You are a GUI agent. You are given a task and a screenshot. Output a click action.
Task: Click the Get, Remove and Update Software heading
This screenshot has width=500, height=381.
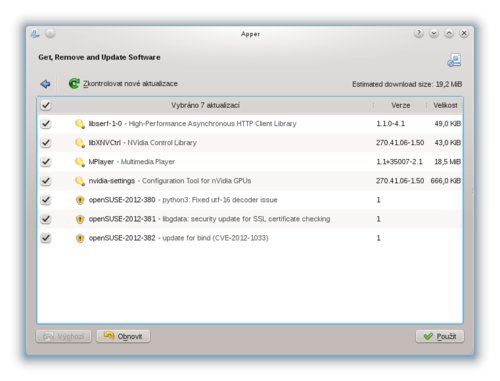point(99,57)
